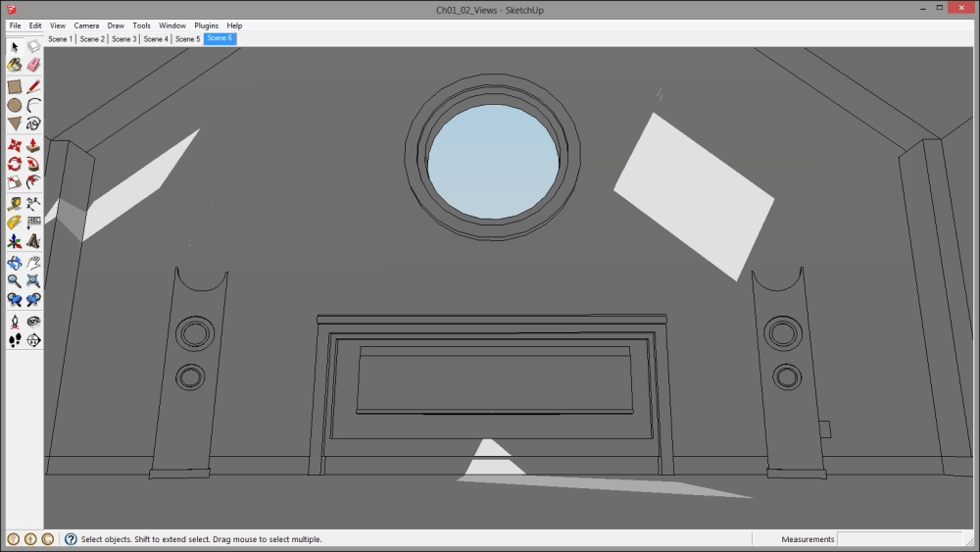Select the Circle drawing tool
Image resolution: width=980 pixels, height=552 pixels.
15,105
